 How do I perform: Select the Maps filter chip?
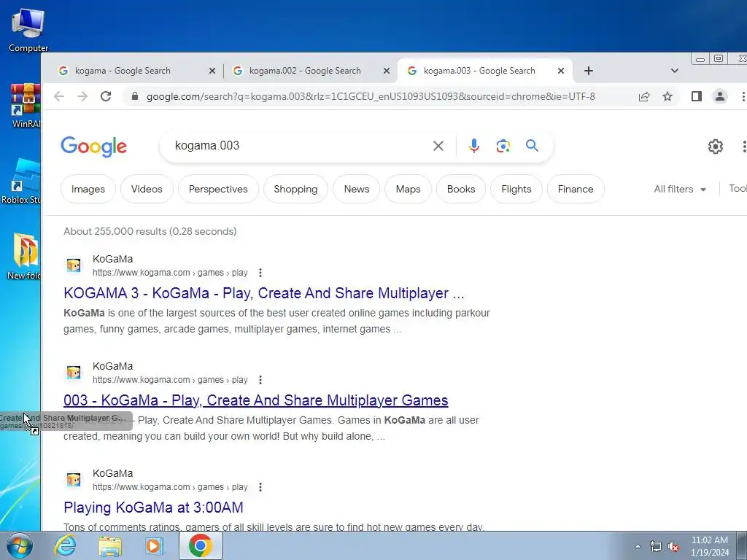click(409, 189)
